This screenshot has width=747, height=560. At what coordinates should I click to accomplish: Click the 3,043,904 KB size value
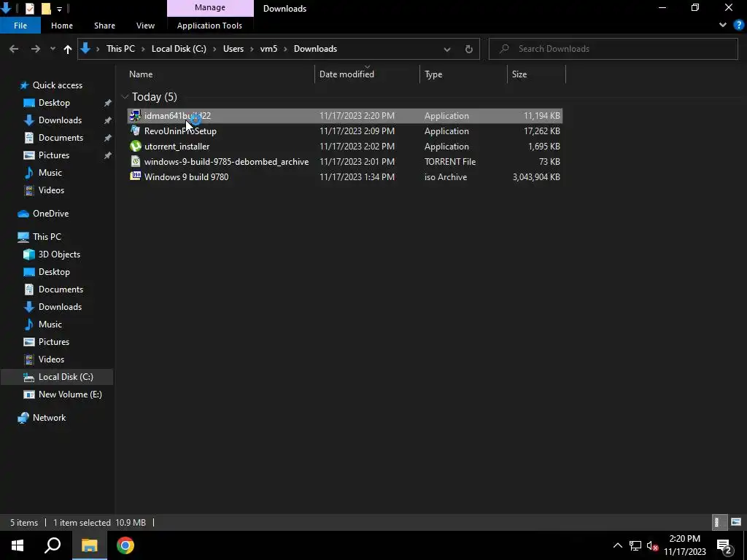[536, 176]
